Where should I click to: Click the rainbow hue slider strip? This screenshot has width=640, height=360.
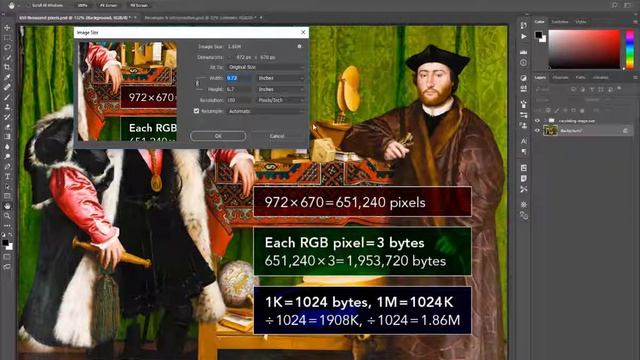[630, 49]
